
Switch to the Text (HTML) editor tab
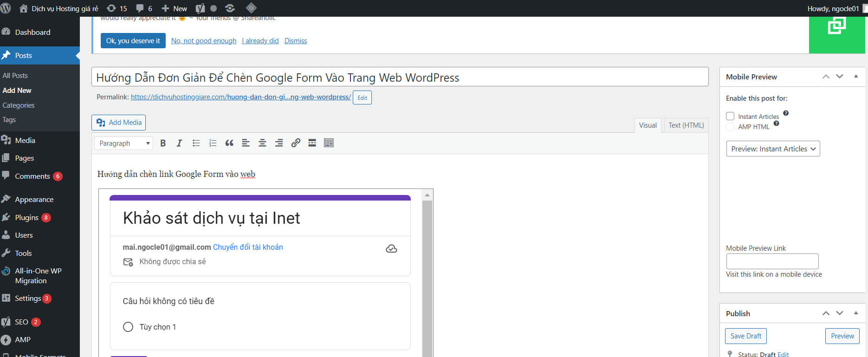pos(686,125)
